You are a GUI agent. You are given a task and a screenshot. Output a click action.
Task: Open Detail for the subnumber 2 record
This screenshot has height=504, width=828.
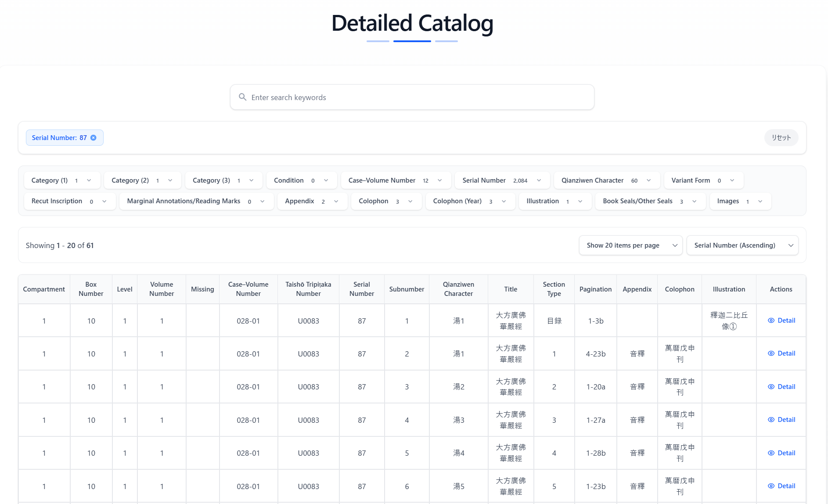(781, 353)
